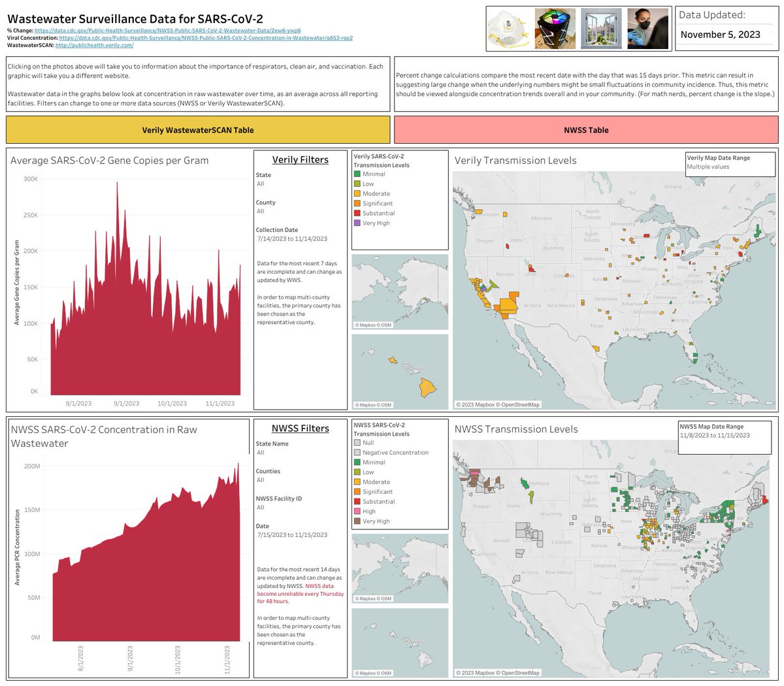Click OpenStreetMap attribution on NWSS map
This screenshot has height=686, width=784.
[x=519, y=673]
